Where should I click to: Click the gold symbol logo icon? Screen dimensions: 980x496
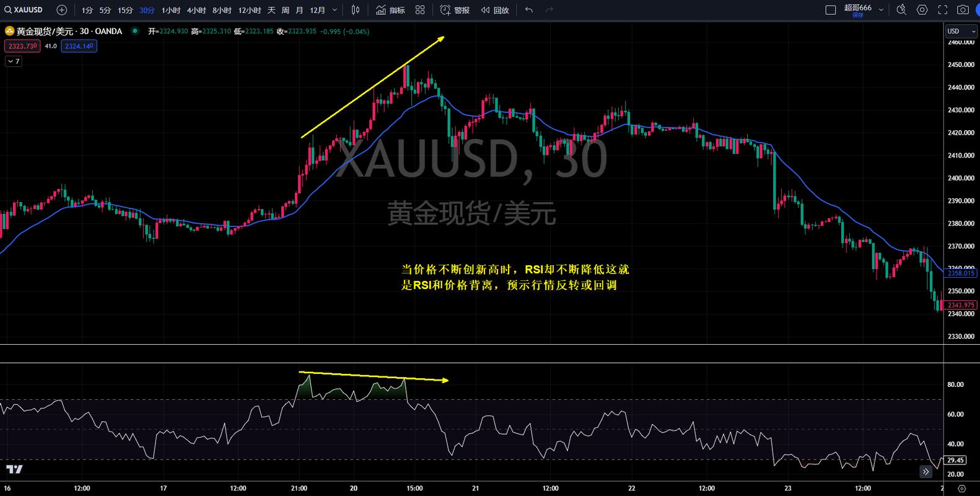(9, 31)
